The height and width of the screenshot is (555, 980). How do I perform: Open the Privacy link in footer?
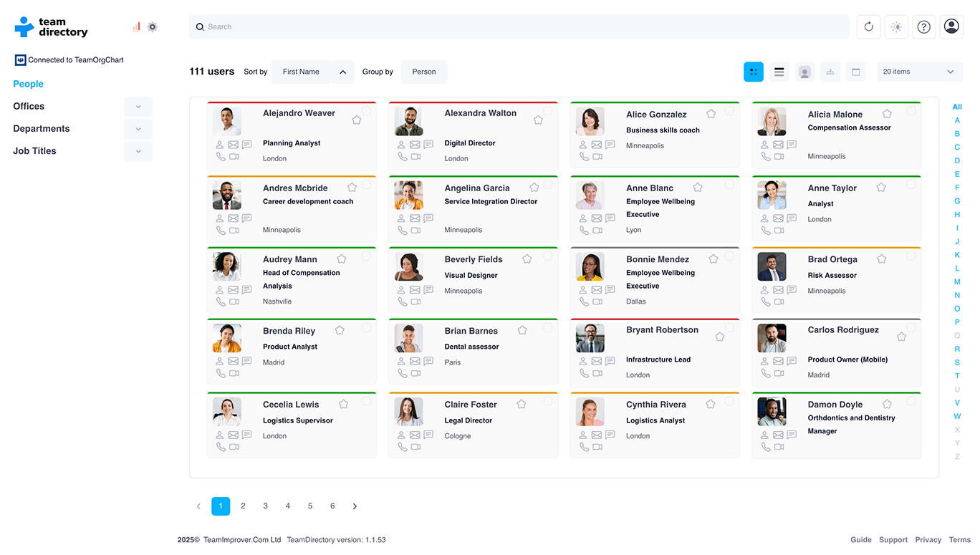pyautogui.click(x=928, y=540)
